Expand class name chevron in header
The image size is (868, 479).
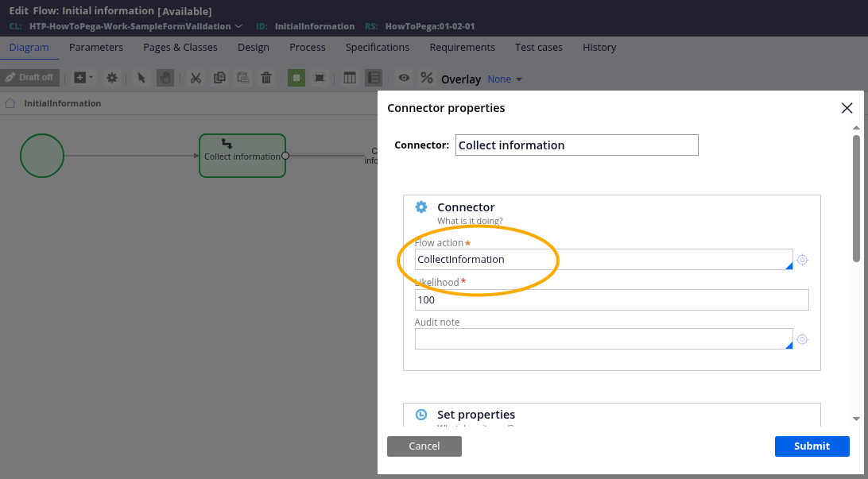point(238,26)
